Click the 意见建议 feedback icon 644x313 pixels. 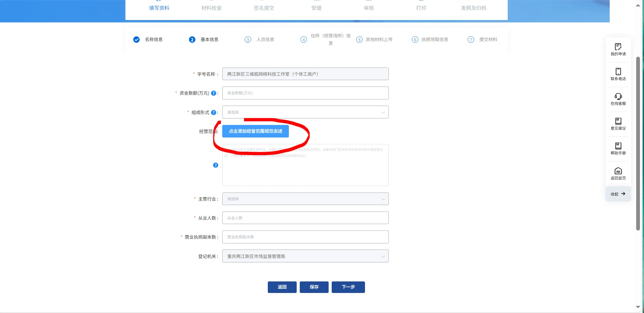coord(618,121)
